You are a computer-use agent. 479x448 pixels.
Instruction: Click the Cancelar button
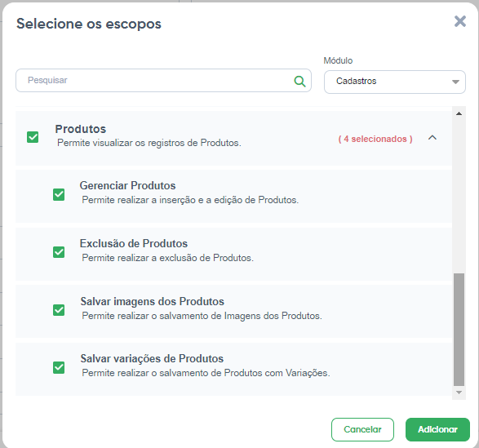pyautogui.click(x=362, y=429)
